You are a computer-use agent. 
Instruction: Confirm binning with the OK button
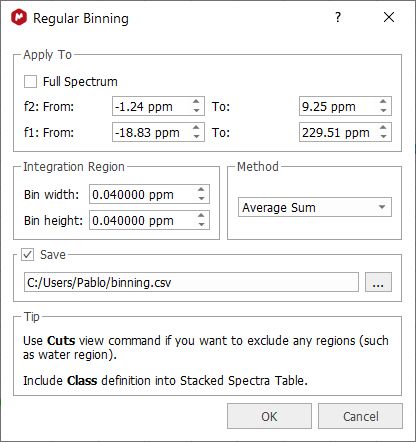(269, 416)
